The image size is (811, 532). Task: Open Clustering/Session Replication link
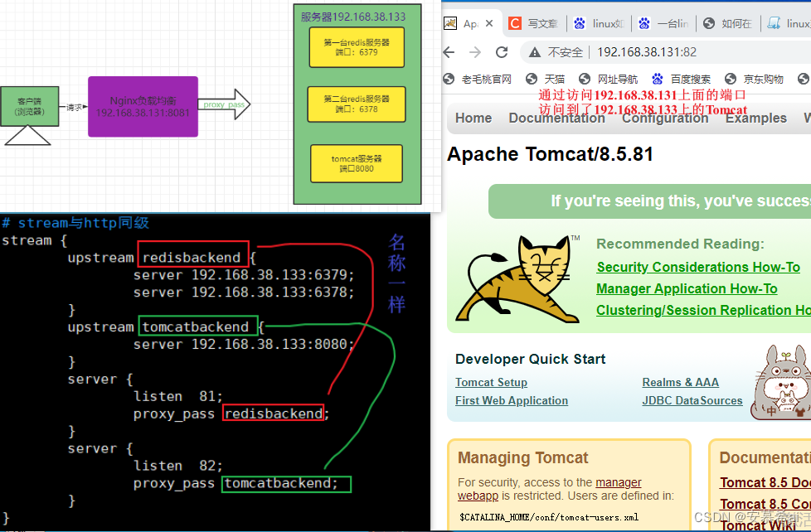703,310
